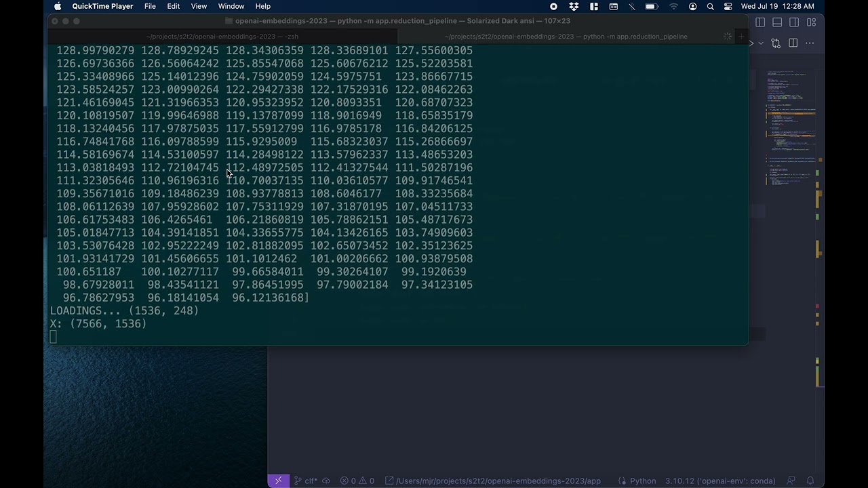Screen dimensions: 868x488
Task: Switch to the zsh terminal tab
Action: coord(222,37)
